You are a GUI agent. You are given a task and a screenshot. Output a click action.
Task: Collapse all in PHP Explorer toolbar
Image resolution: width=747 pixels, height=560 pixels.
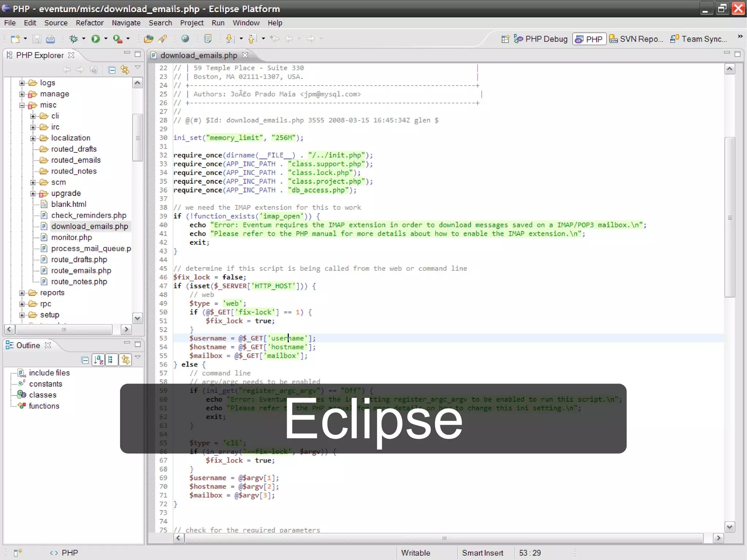(112, 70)
